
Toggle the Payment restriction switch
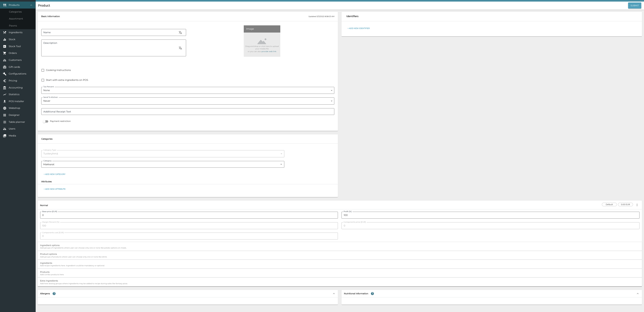pyautogui.click(x=46, y=121)
